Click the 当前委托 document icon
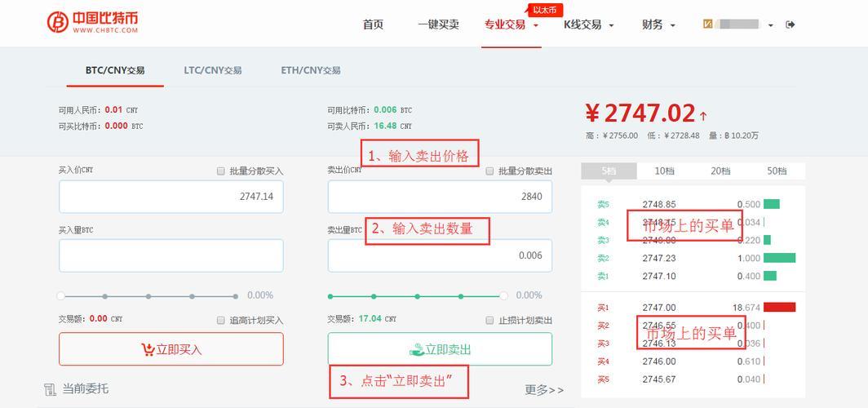 click(51, 389)
